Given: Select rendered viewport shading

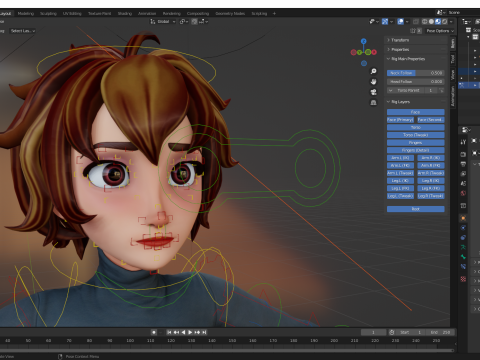Looking at the screenshot, I should (445, 21).
